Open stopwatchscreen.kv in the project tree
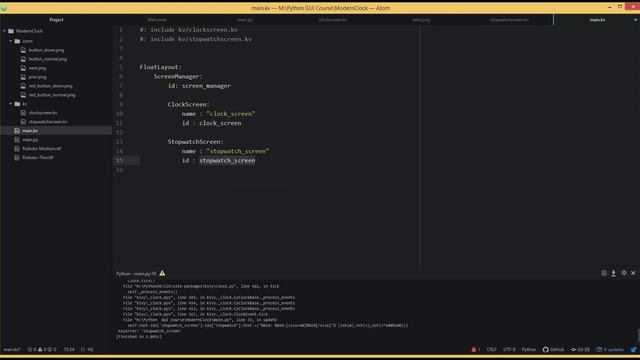 (x=48, y=122)
